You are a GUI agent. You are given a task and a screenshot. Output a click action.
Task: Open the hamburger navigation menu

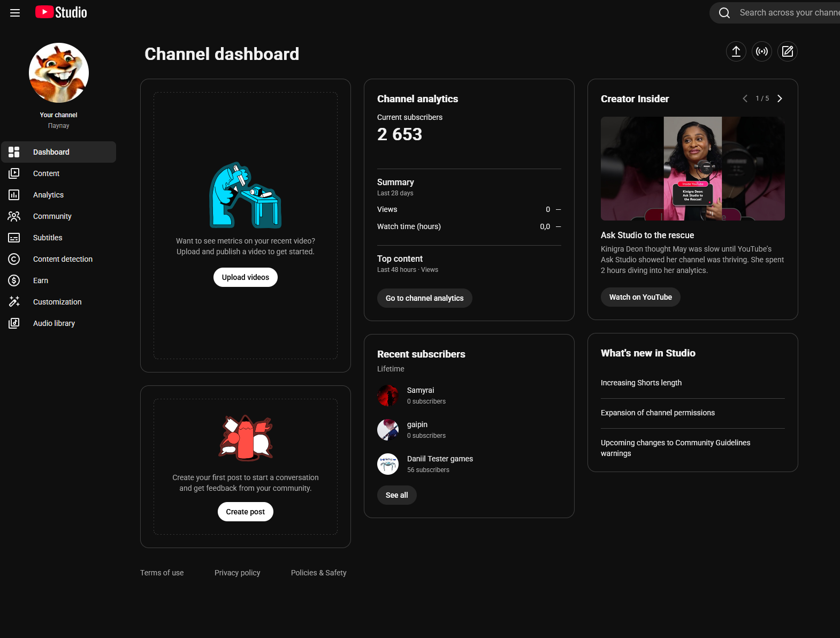click(15, 13)
